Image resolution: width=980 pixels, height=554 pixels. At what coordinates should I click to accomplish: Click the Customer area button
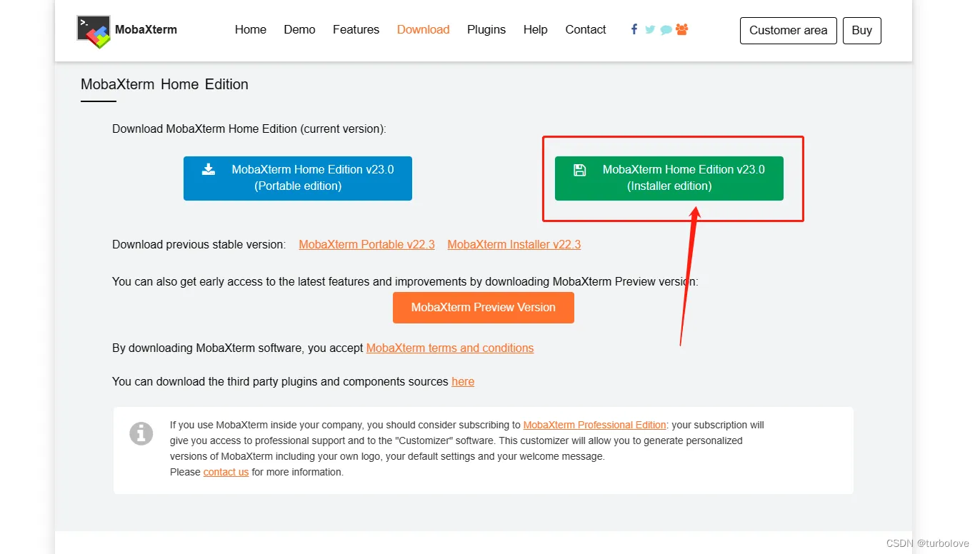pyautogui.click(x=789, y=31)
